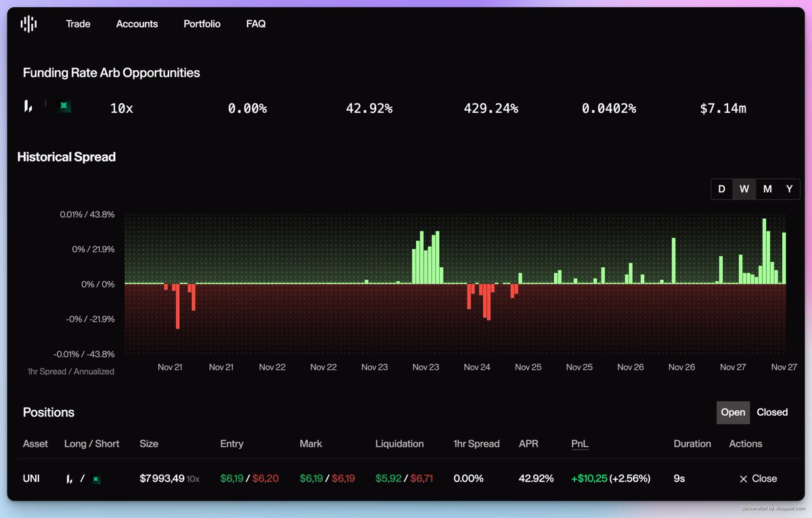Click the 0.00% value in the opportunities row

pos(247,108)
